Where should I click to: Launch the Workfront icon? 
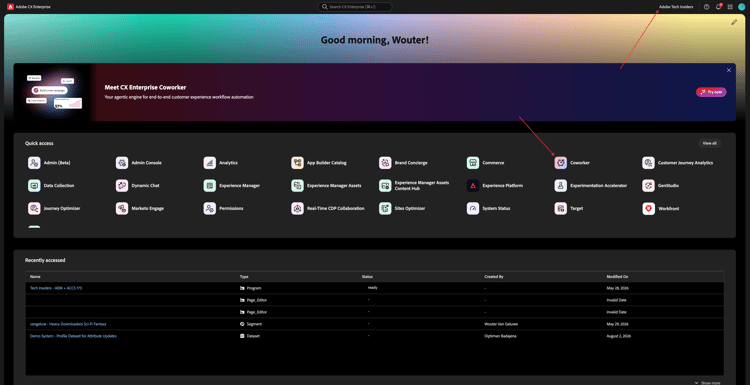(x=649, y=209)
